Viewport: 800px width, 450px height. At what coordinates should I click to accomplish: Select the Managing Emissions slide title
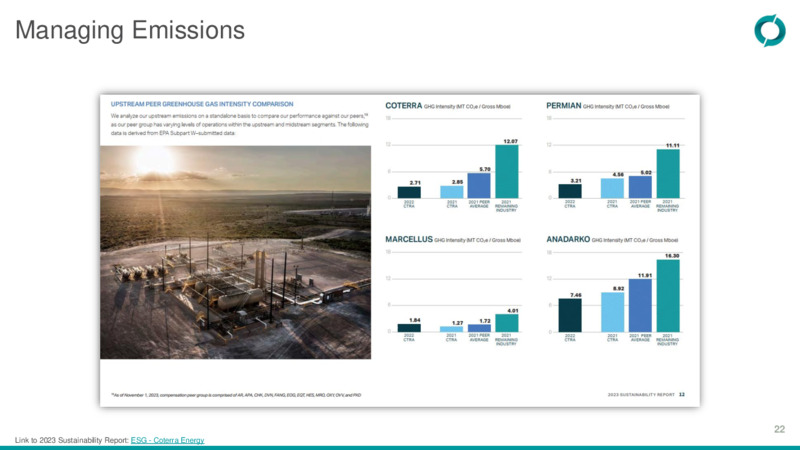pos(130,30)
